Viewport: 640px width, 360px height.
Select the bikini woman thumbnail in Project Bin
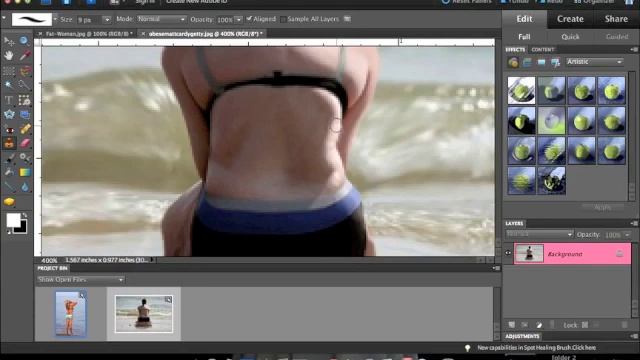[71, 313]
